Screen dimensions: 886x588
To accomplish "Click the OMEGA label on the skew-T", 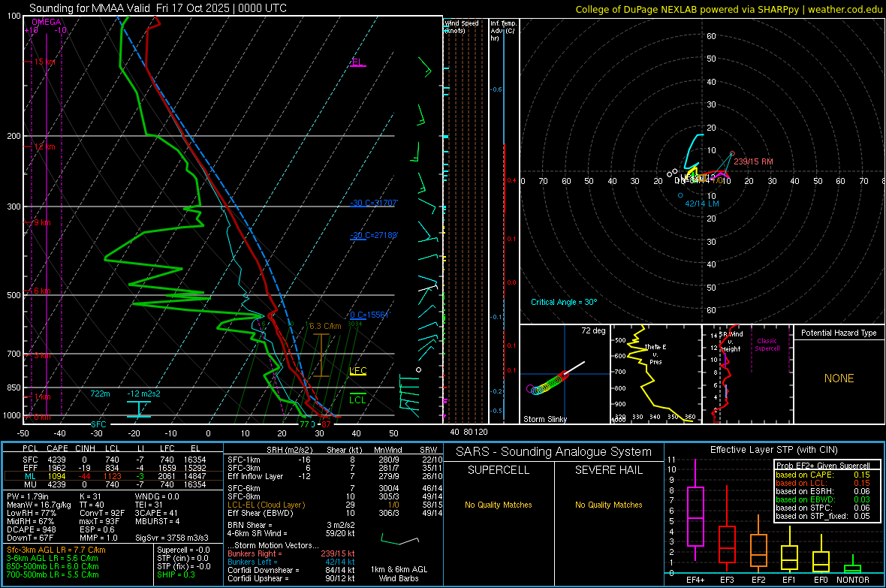I will point(47,22).
